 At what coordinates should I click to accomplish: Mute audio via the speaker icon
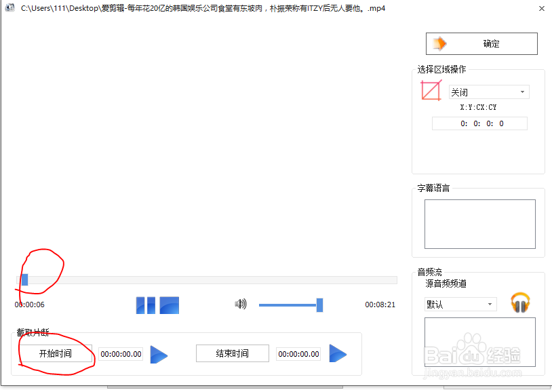coord(241,305)
